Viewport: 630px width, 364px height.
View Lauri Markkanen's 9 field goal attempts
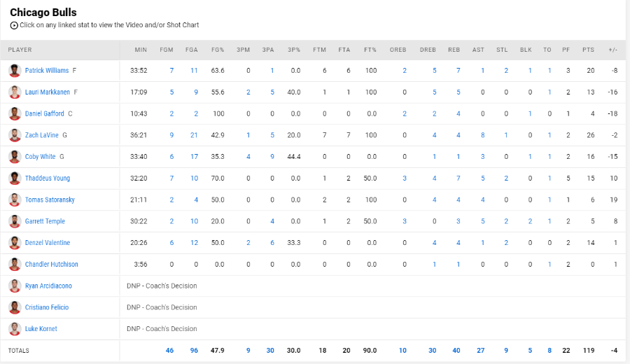pyautogui.click(x=196, y=92)
